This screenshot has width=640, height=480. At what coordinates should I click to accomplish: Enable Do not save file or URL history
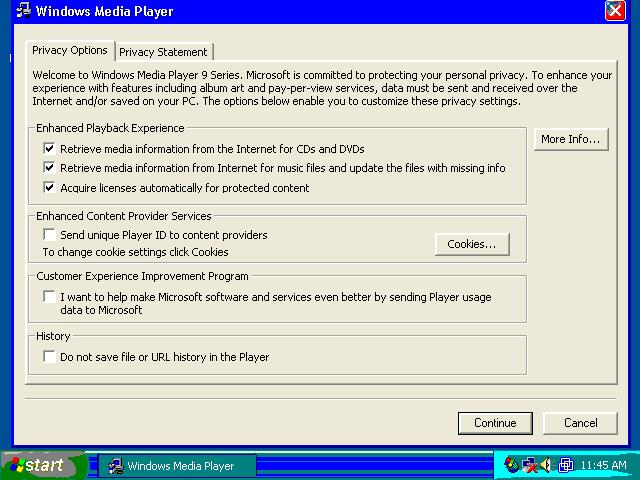[49, 356]
